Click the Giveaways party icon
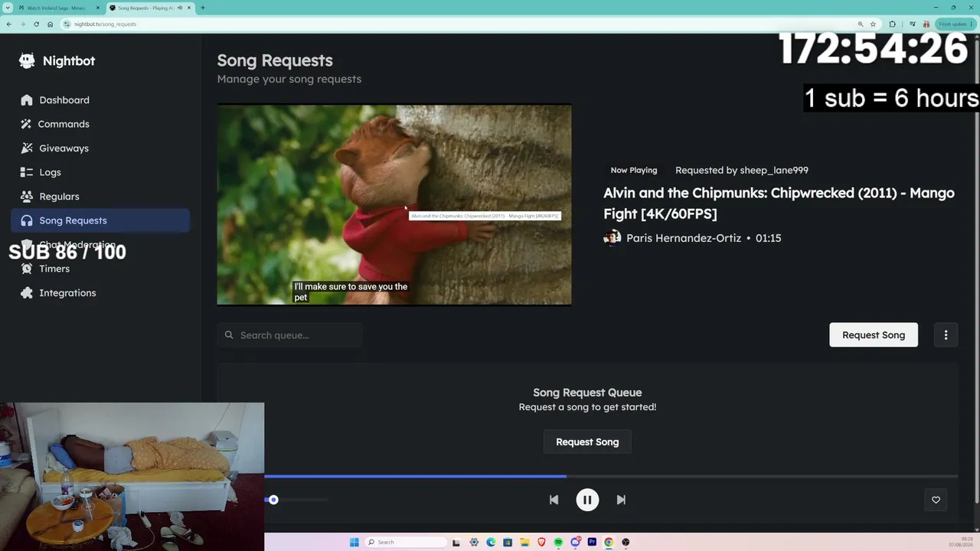The width and height of the screenshot is (980, 551). [27, 148]
